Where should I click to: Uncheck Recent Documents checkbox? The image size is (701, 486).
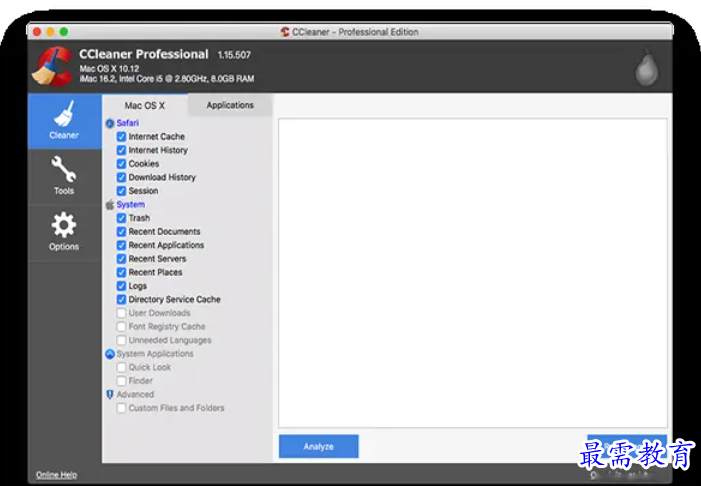click(x=121, y=232)
